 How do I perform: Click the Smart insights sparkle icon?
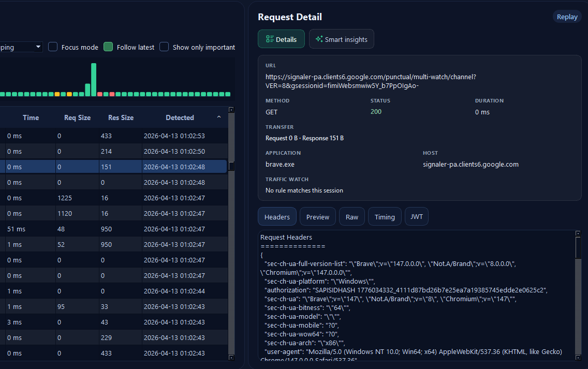pos(319,39)
